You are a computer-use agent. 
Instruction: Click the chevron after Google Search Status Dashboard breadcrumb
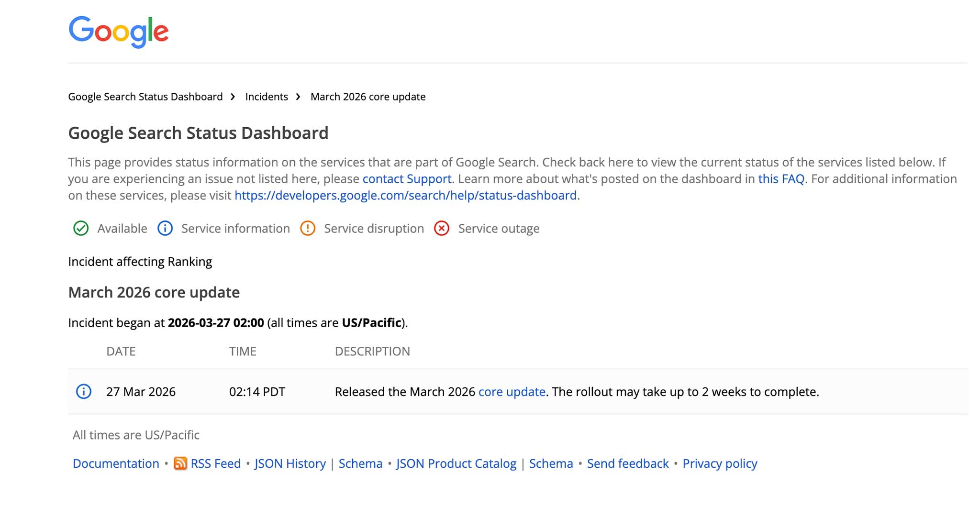(x=233, y=97)
